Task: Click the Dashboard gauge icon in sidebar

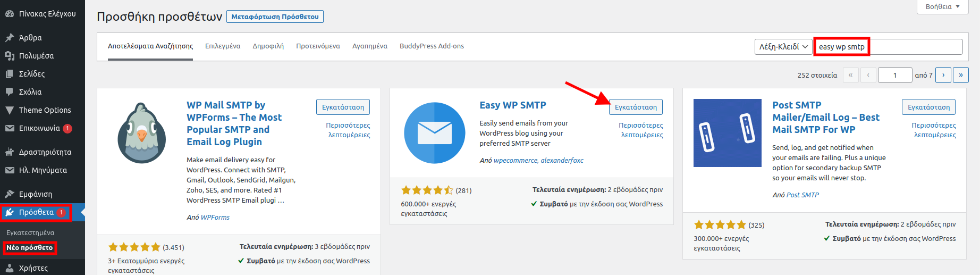Action: coord(10,14)
